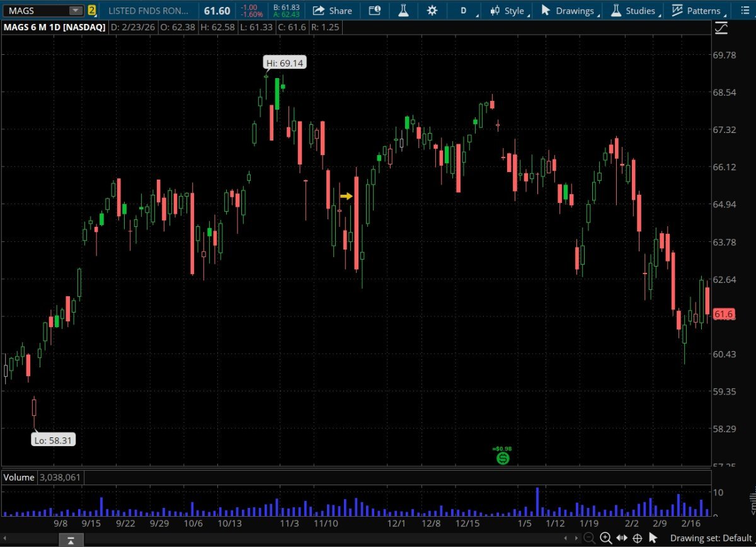Select the crosshair cursor icon
This screenshot has height=547, width=756.
pyautogui.click(x=637, y=538)
